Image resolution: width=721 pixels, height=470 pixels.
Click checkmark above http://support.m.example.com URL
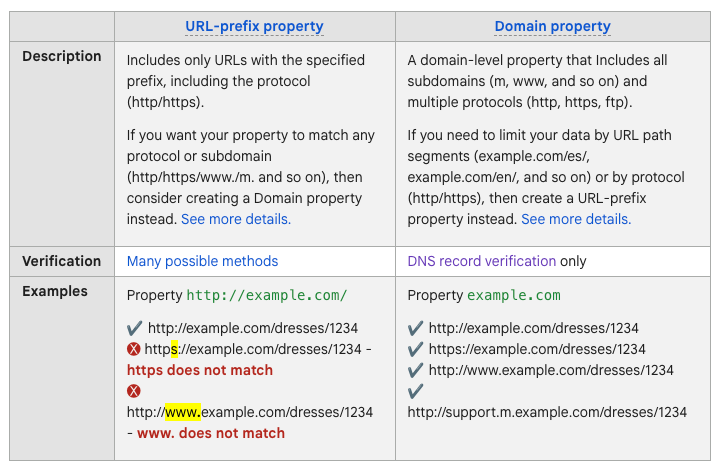[x=415, y=391]
